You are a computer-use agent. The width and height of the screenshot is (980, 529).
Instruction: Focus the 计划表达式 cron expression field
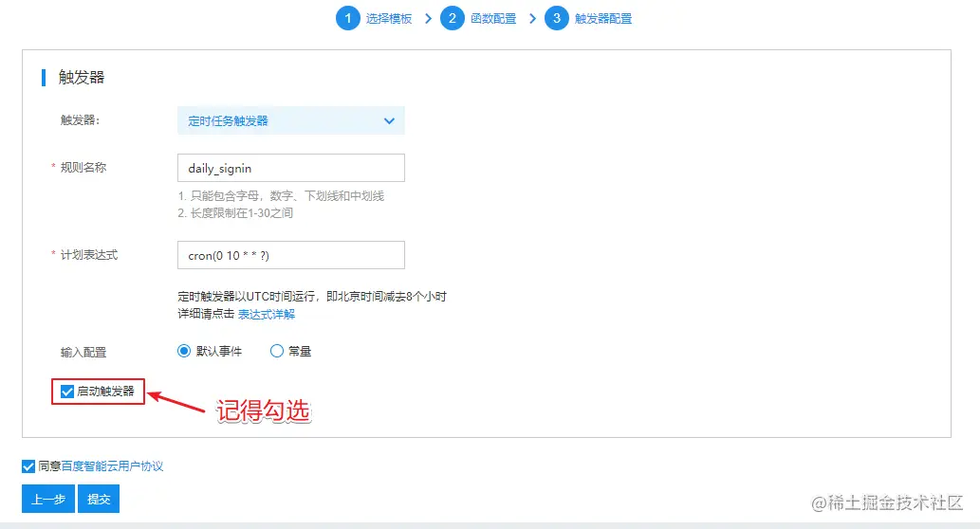point(290,255)
